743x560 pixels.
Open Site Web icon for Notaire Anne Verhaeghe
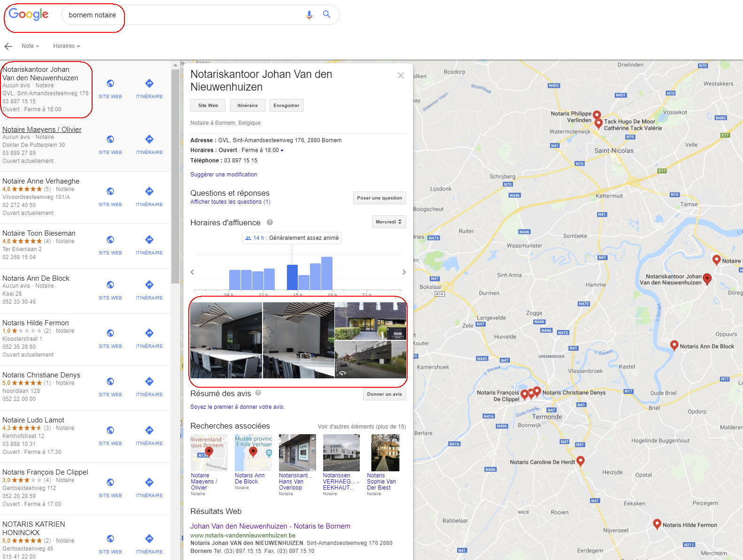(110, 191)
